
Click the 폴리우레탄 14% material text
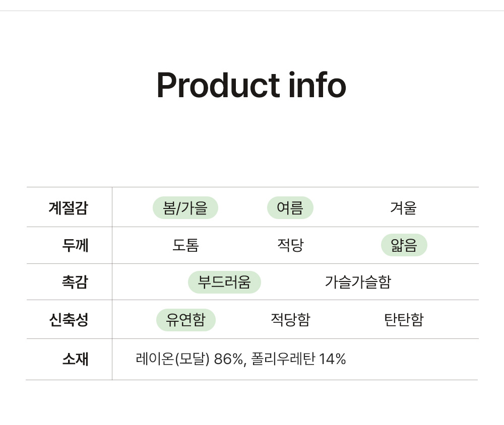tap(298, 359)
